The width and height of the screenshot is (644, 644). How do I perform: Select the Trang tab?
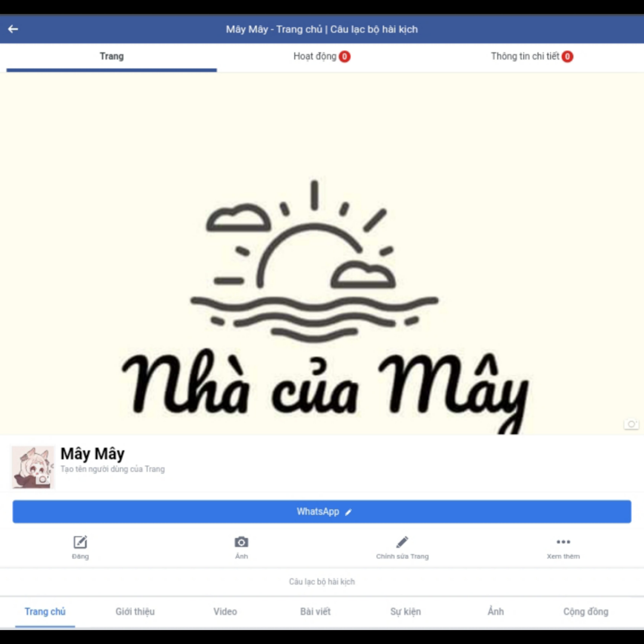coord(112,57)
